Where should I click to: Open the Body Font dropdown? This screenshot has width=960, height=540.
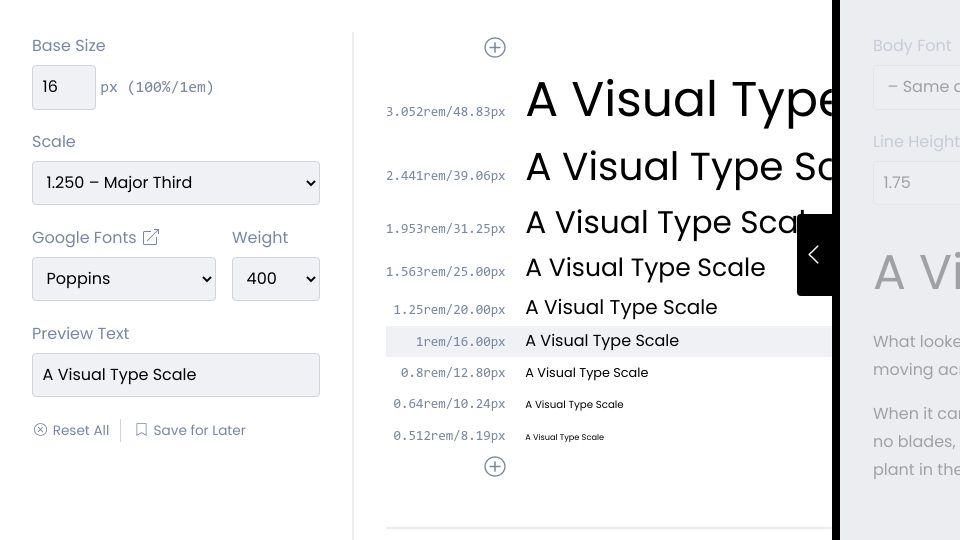pos(917,88)
